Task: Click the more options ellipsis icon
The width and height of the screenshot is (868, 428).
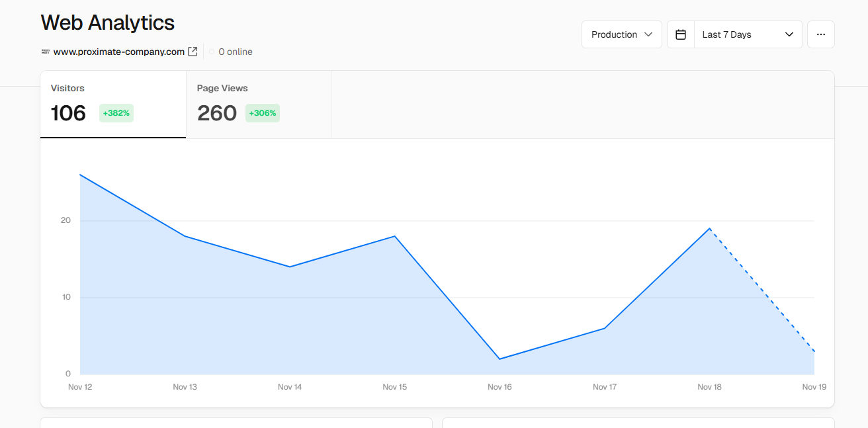Action: [820, 34]
